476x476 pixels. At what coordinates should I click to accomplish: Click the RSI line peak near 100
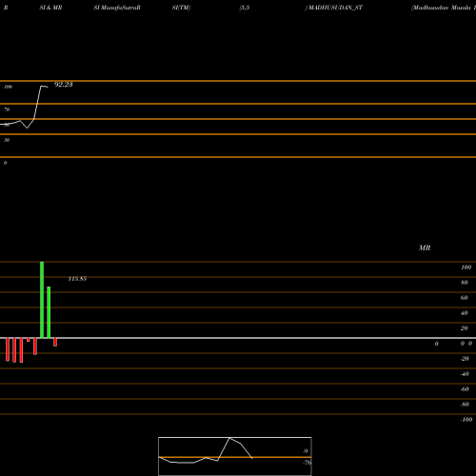click(x=42, y=87)
